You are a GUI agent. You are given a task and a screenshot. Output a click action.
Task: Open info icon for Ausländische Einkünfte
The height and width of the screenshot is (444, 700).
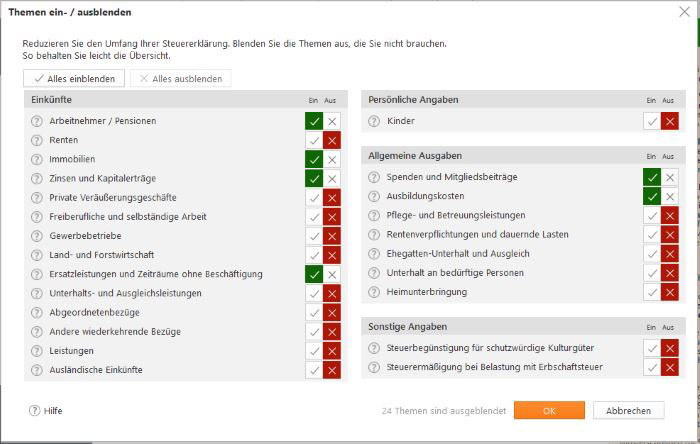(38, 370)
